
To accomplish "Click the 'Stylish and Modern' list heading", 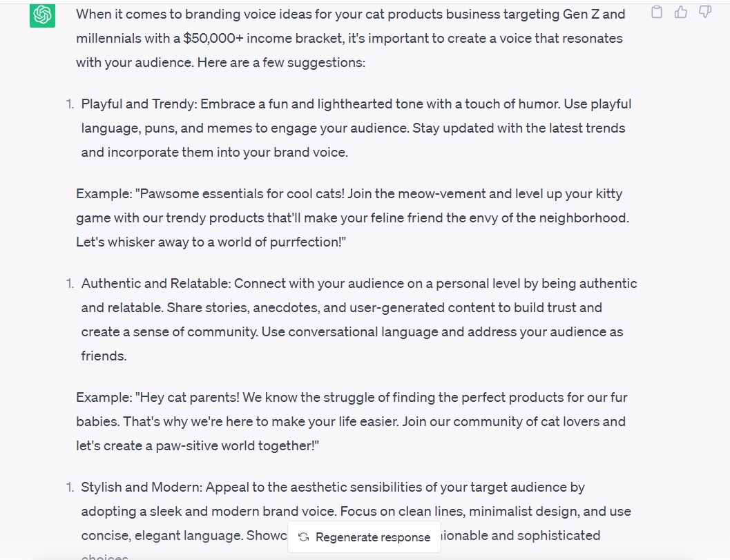I will pyautogui.click(x=142, y=487).
